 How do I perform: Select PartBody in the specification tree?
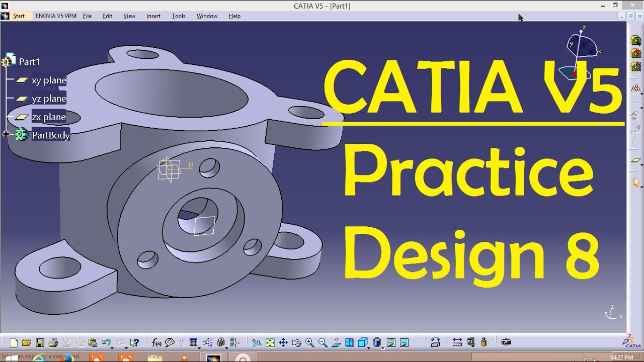[51, 135]
